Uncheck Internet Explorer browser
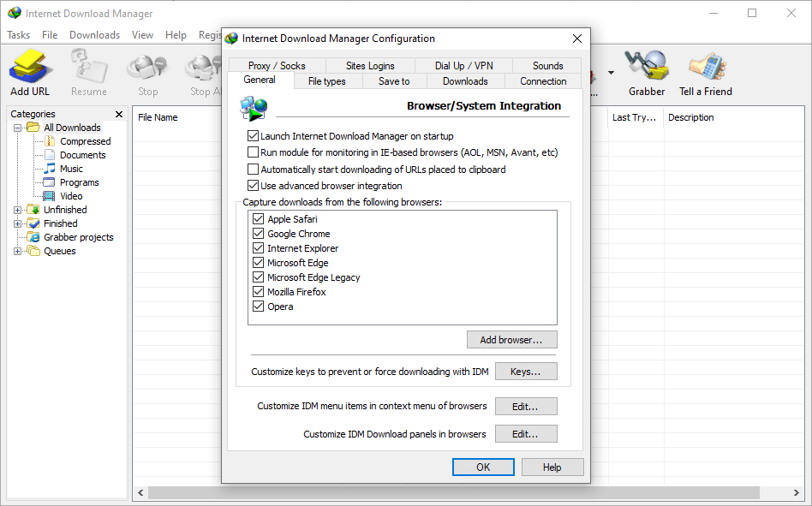 259,247
